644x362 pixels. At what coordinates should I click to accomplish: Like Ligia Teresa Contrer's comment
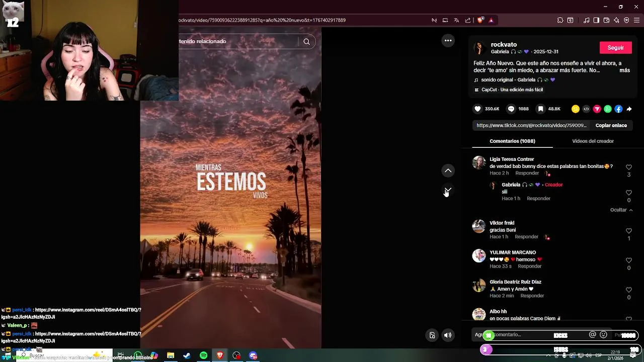pyautogui.click(x=628, y=167)
